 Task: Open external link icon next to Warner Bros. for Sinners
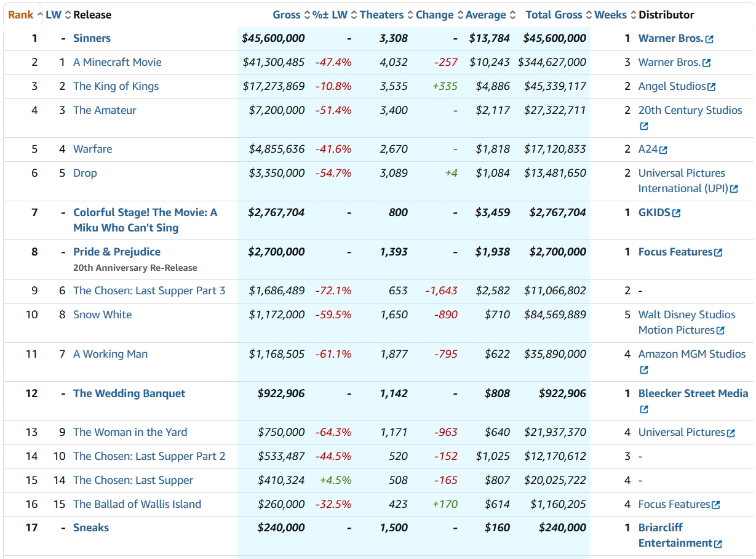click(x=709, y=39)
